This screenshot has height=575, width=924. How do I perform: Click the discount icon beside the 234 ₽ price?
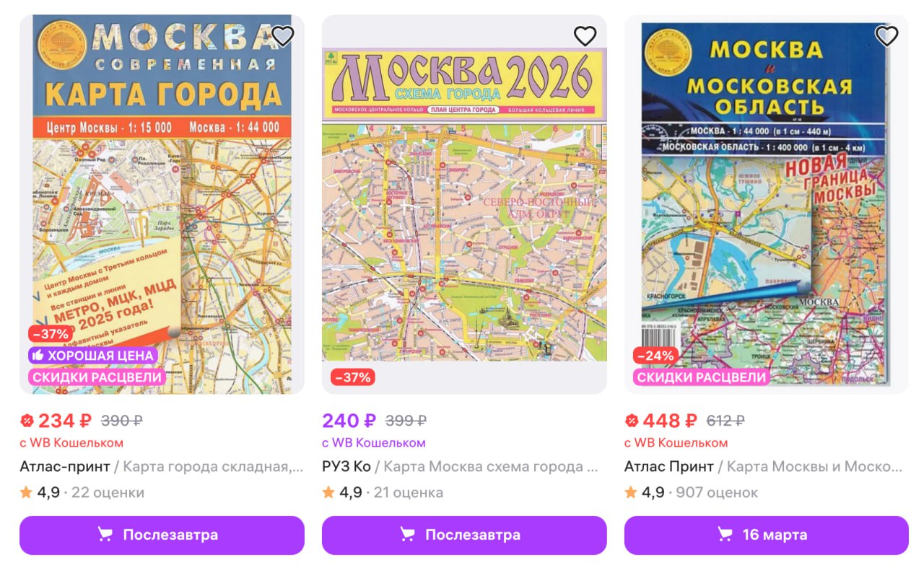coord(27,421)
